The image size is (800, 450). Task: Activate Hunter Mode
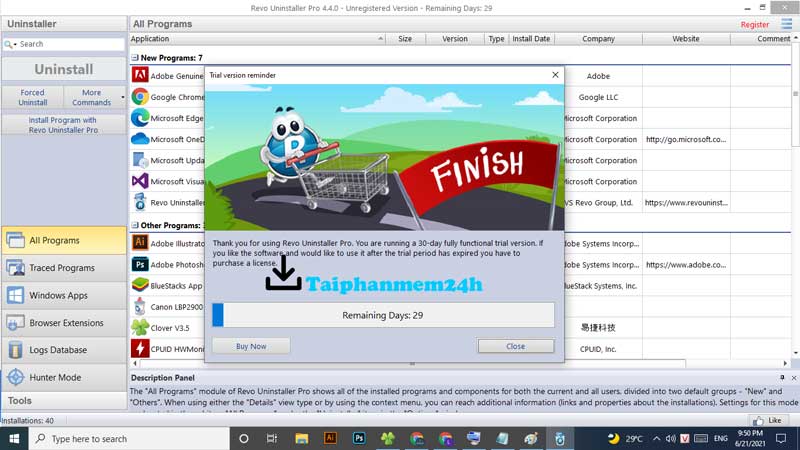click(x=64, y=378)
